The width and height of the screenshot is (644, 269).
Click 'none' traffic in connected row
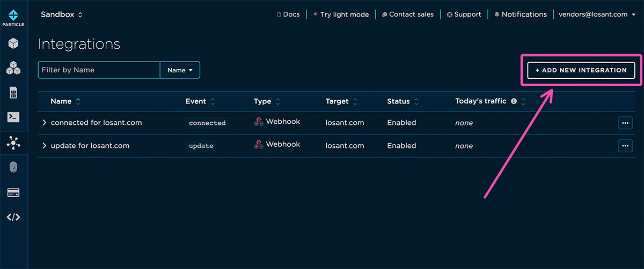tap(464, 123)
